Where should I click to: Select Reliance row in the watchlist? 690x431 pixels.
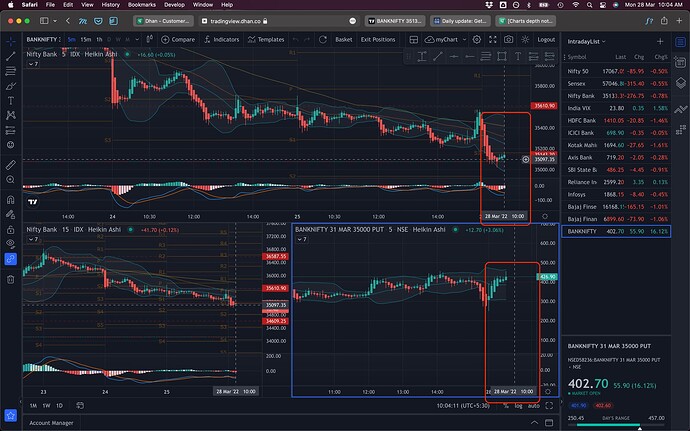coord(617,182)
